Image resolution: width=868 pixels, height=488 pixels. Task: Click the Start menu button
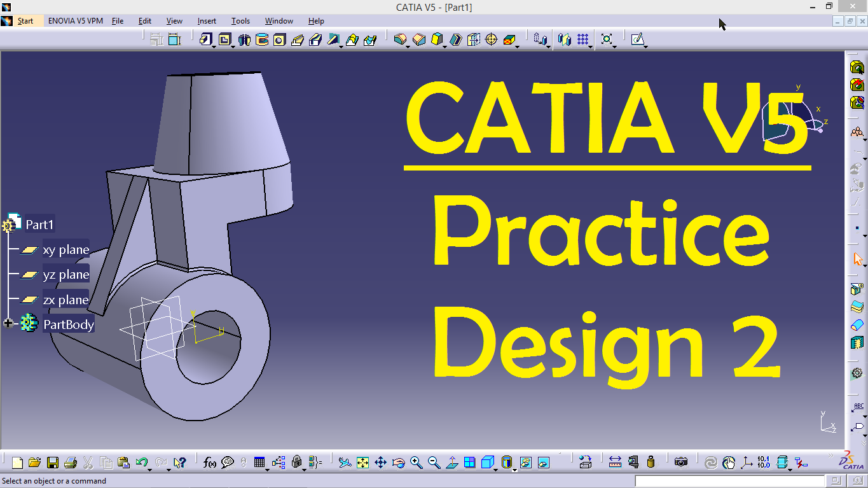[25, 21]
